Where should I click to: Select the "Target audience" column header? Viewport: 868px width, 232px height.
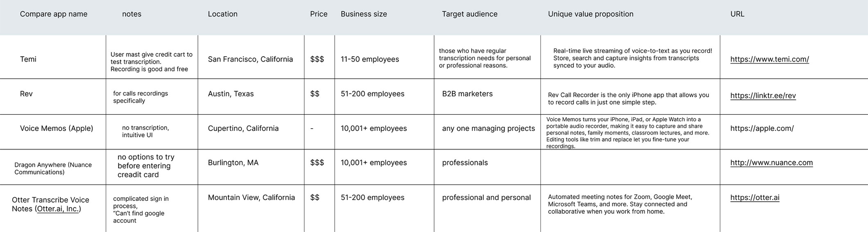pos(469,14)
